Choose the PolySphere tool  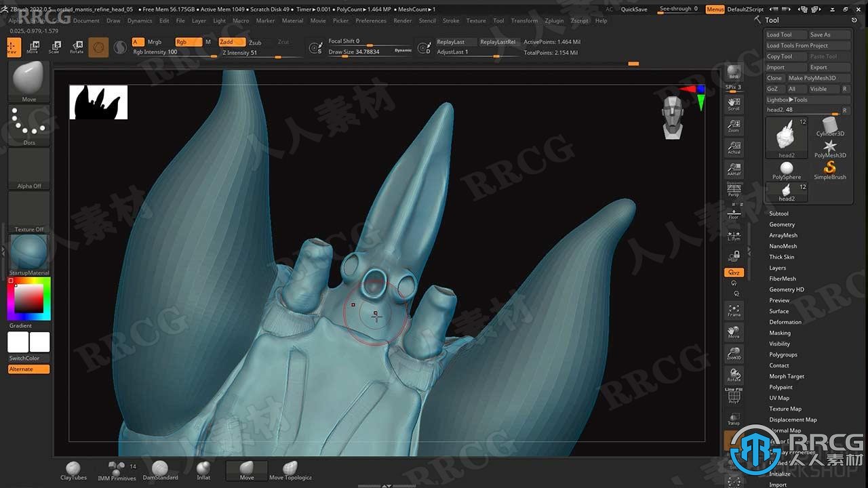tap(787, 170)
